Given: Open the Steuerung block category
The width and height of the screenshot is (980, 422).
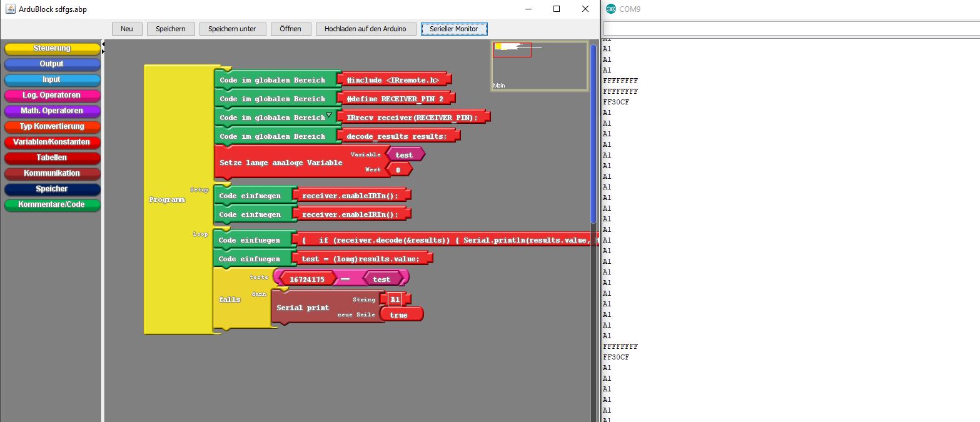Looking at the screenshot, I should (x=52, y=48).
